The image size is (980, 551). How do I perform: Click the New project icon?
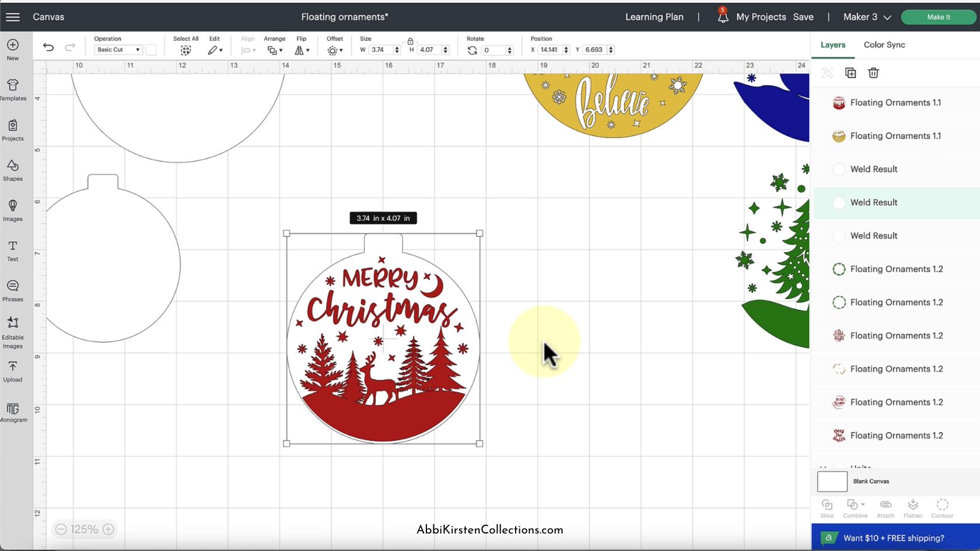(x=13, y=45)
